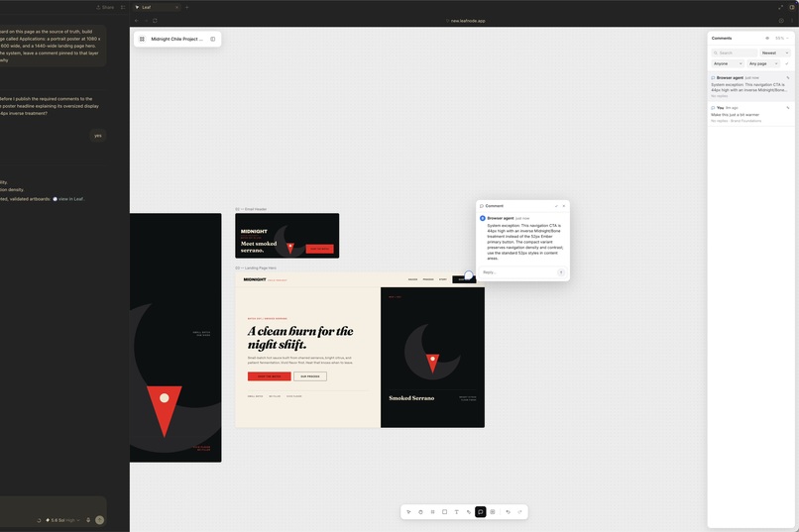Click the Midnight Chile Project title
799x532 pixels.
click(176, 40)
